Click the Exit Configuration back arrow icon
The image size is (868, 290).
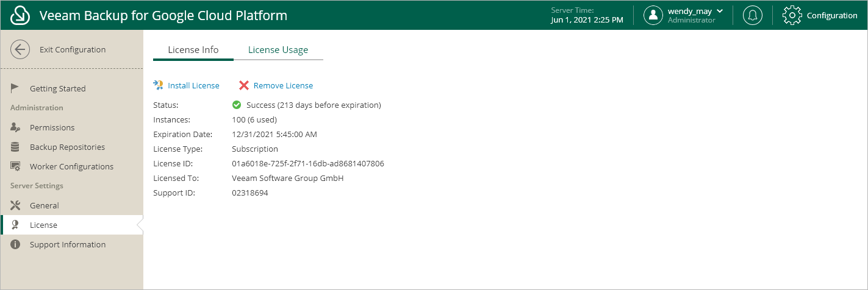click(x=20, y=49)
